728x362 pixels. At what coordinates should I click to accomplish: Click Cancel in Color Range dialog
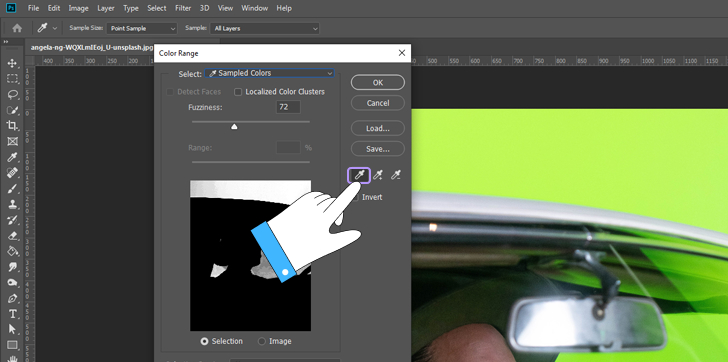pos(378,103)
